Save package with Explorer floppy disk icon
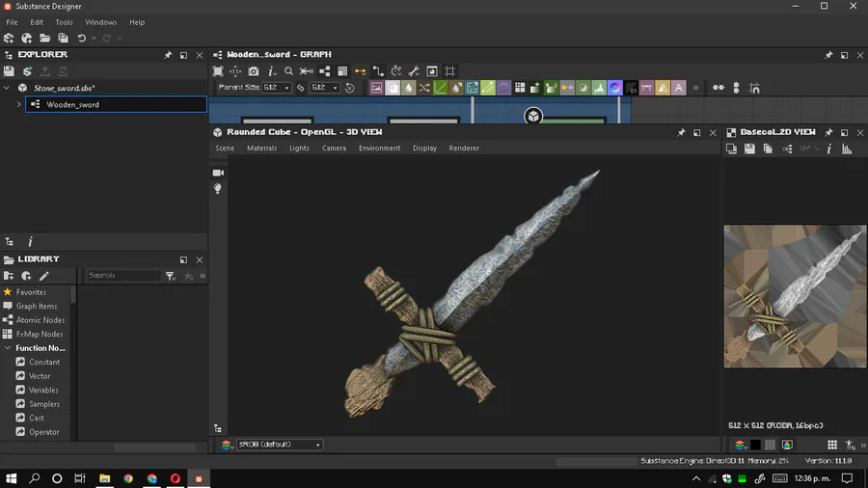 click(x=9, y=71)
